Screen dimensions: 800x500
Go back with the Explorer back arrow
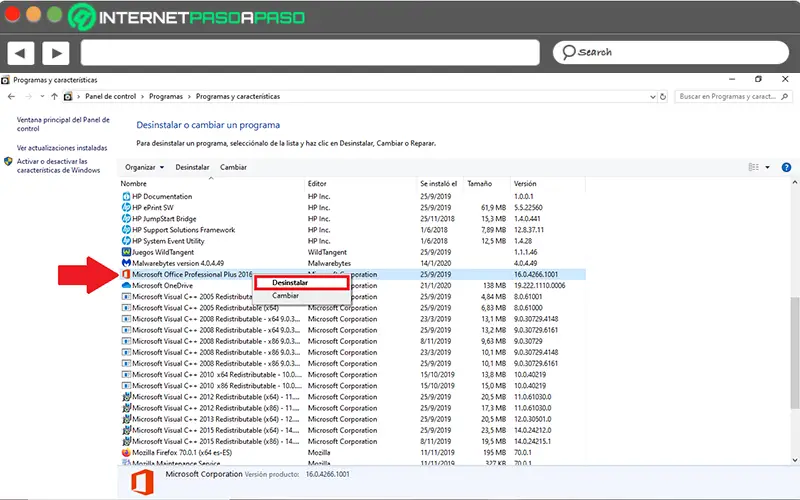[x=11, y=96]
